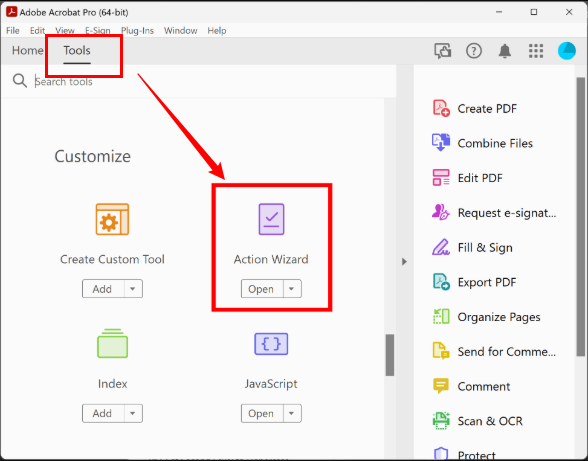This screenshot has height=461, width=588.
Task: Open the View menu
Action: coord(65,31)
